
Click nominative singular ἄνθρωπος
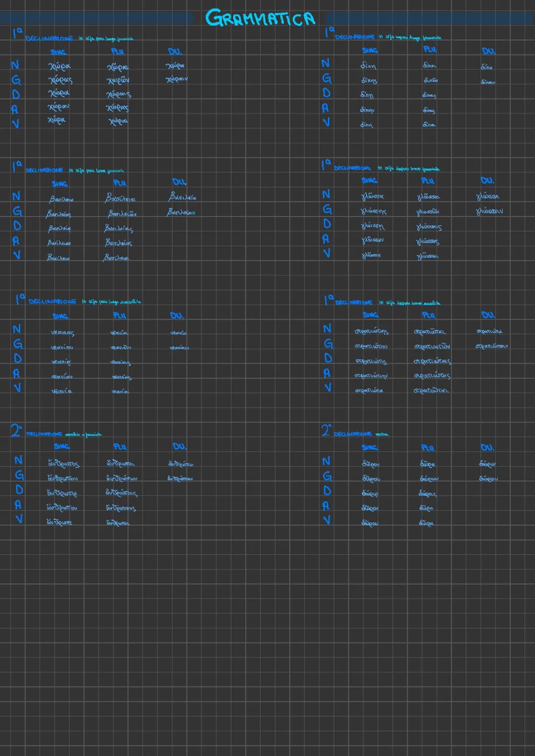tap(63, 464)
